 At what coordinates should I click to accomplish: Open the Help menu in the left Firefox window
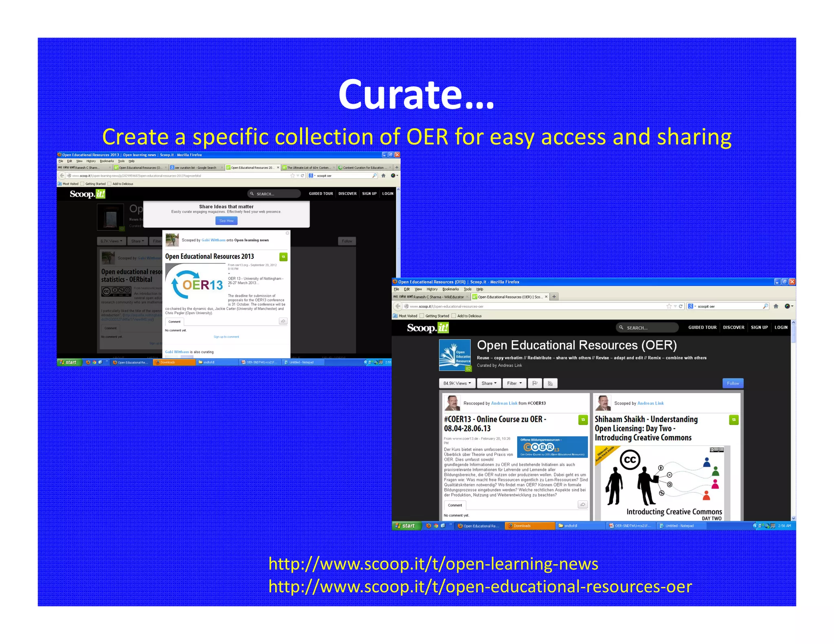tap(132, 161)
